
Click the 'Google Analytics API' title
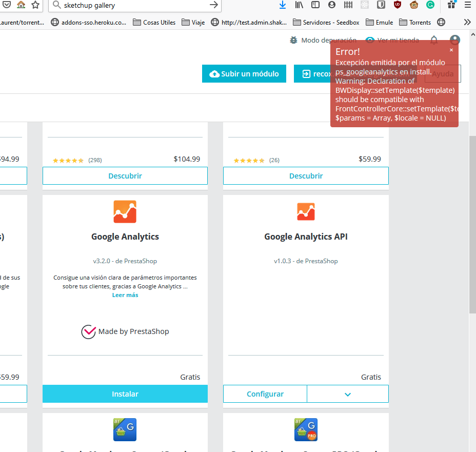coord(306,237)
